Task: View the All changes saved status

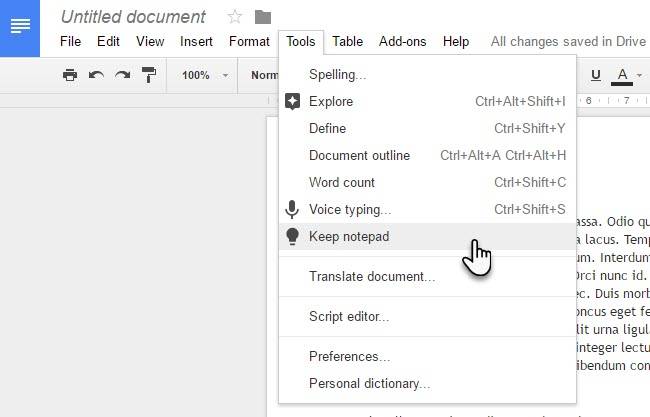Action: (x=568, y=41)
